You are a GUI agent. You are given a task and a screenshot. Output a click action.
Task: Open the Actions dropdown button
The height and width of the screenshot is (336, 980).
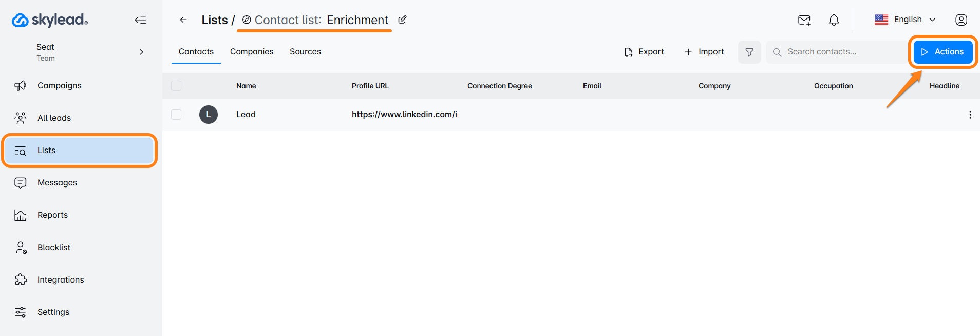pos(943,52)
